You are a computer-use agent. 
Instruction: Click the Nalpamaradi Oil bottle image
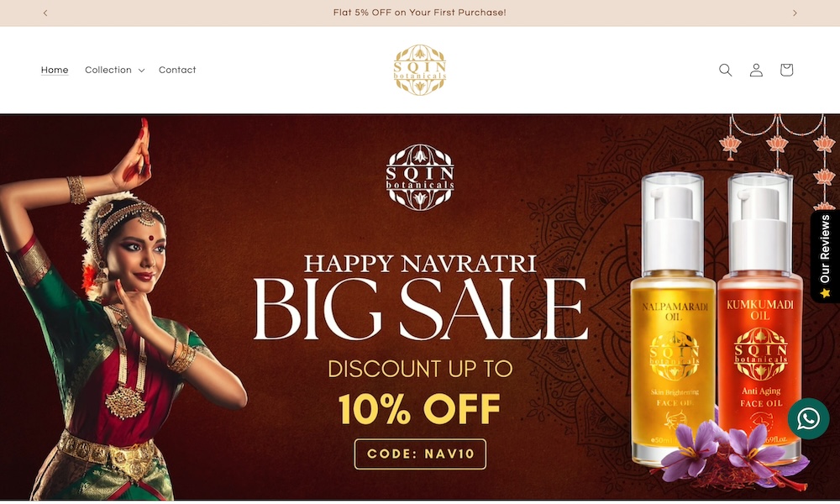click(673, 318)
